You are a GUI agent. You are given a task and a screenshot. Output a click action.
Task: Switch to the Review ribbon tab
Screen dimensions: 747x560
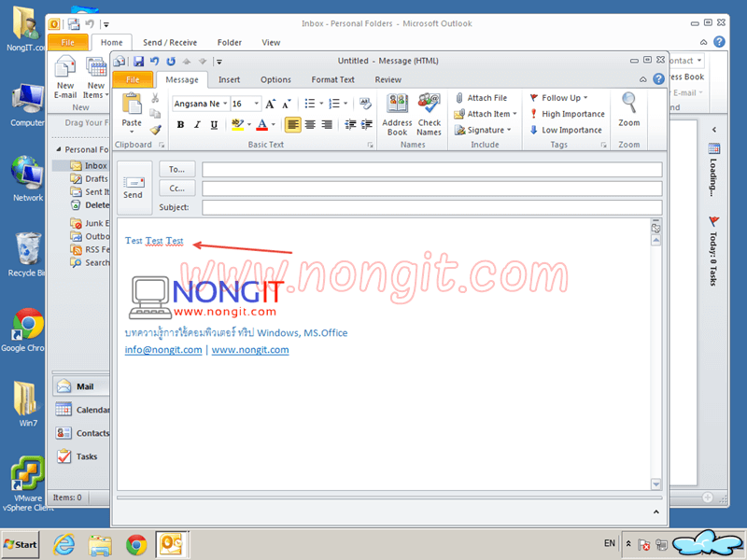[388, 79]
